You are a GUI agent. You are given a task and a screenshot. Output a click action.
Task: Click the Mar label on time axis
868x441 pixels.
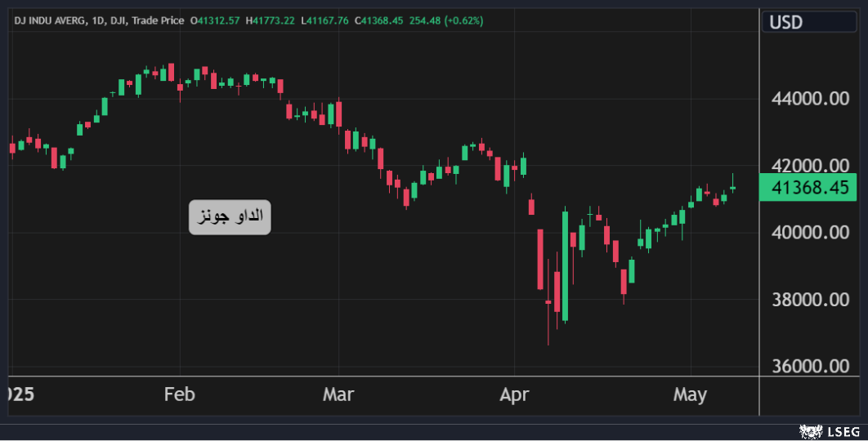pos(338,395)
